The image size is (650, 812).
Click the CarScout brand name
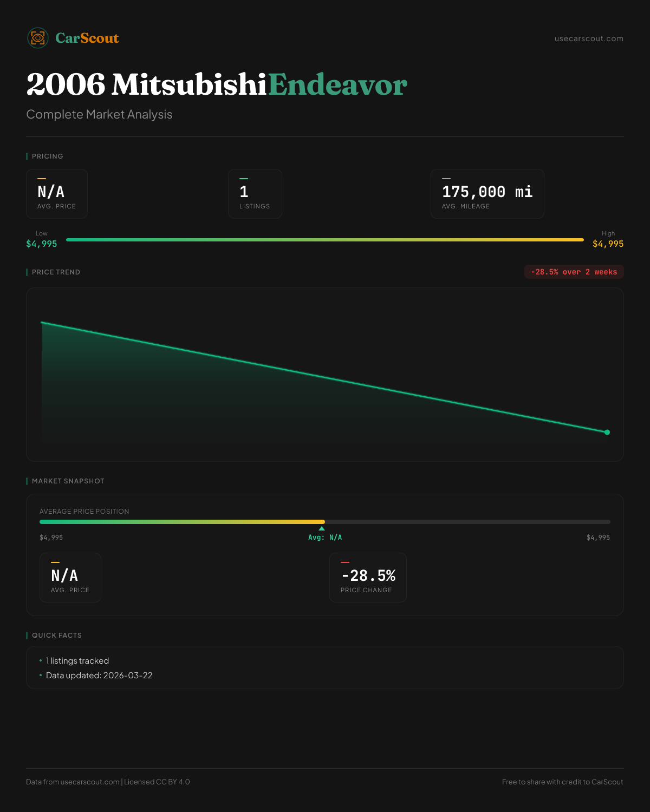[x=87, y=38]
